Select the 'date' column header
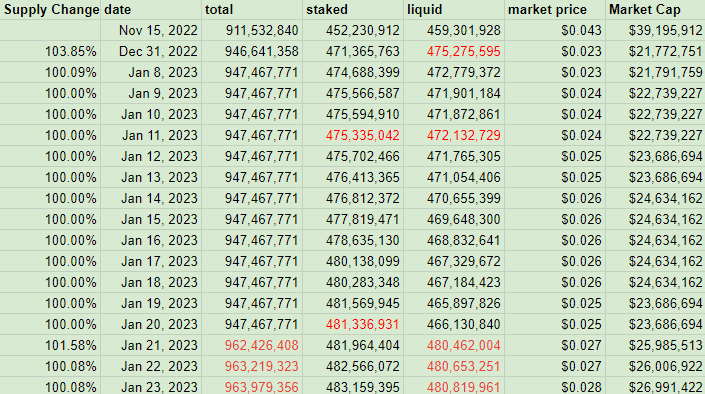705x394 pixels. click(151, 9)
